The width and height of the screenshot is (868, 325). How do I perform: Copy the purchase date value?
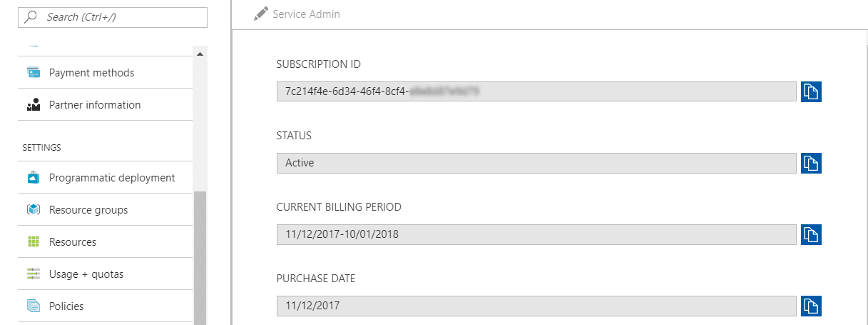click(x=811, y=306)
